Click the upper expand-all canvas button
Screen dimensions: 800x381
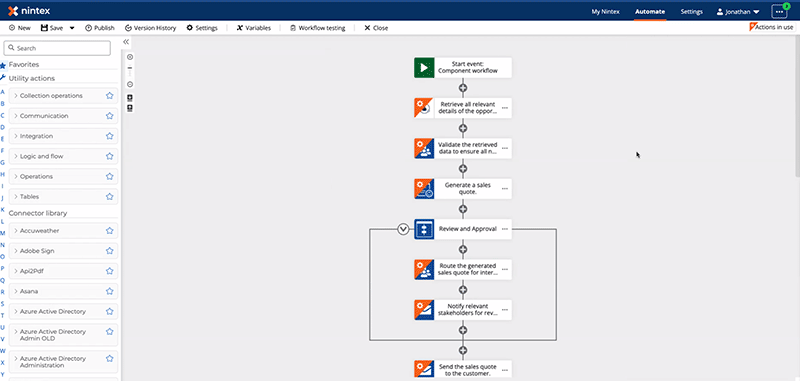(130, 97)
